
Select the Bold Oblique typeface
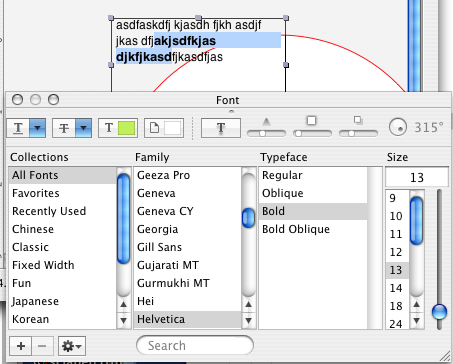point(313,229)
